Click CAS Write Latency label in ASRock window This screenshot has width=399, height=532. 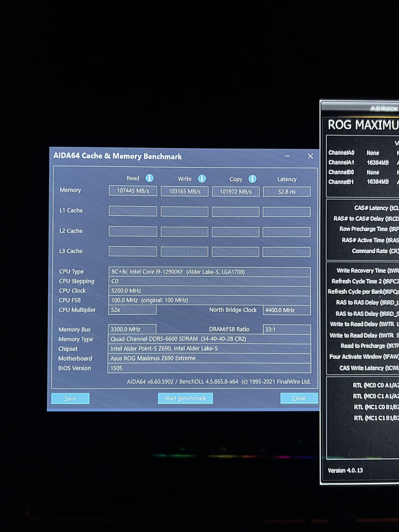click(x=369, y=368)
